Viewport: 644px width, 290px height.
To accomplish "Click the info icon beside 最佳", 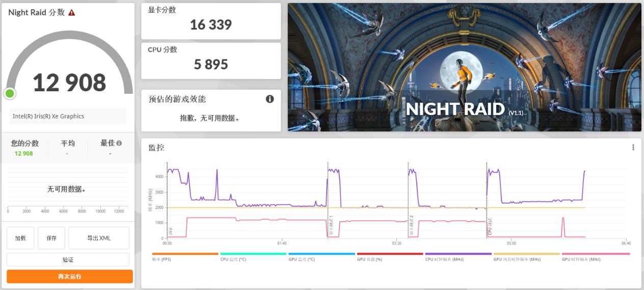I will [x=119, y=144].
